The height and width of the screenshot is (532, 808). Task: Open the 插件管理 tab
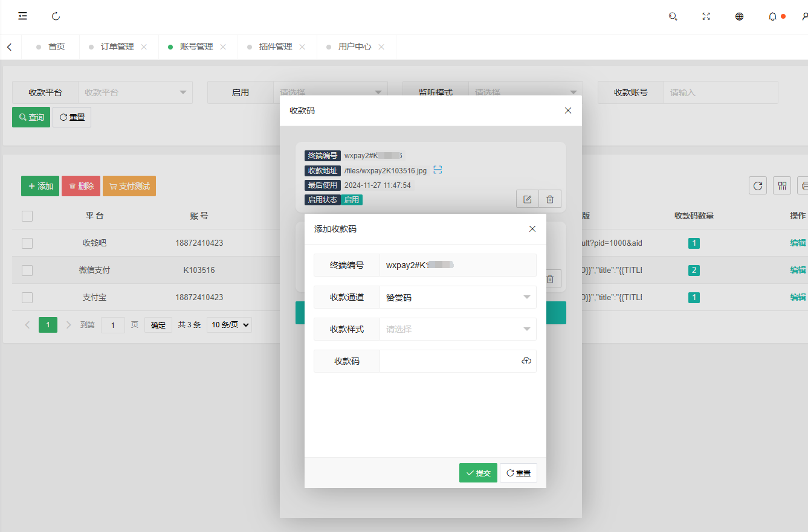coord(274,46)
